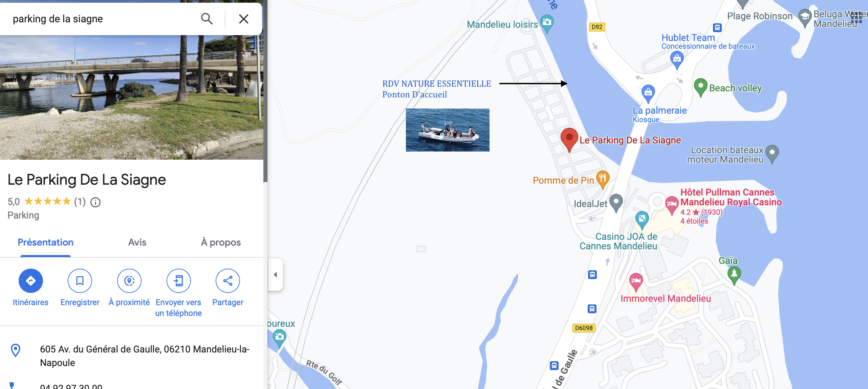
Task: Open Itinéraires directions button
Action: pos(30,281)
